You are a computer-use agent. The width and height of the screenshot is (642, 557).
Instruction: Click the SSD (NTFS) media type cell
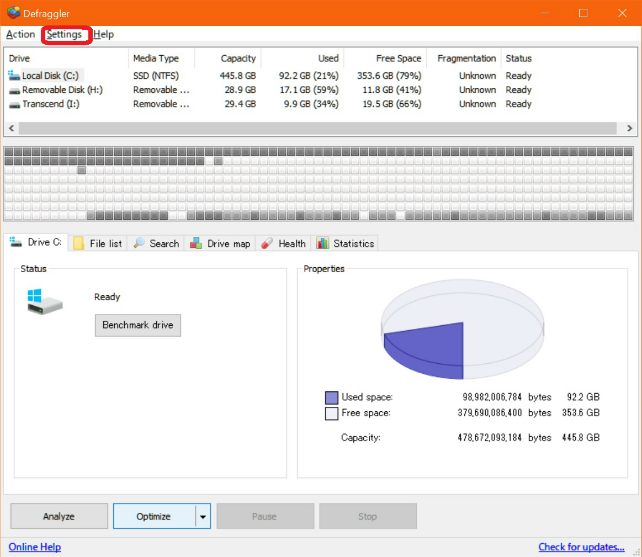coord(156,76)
